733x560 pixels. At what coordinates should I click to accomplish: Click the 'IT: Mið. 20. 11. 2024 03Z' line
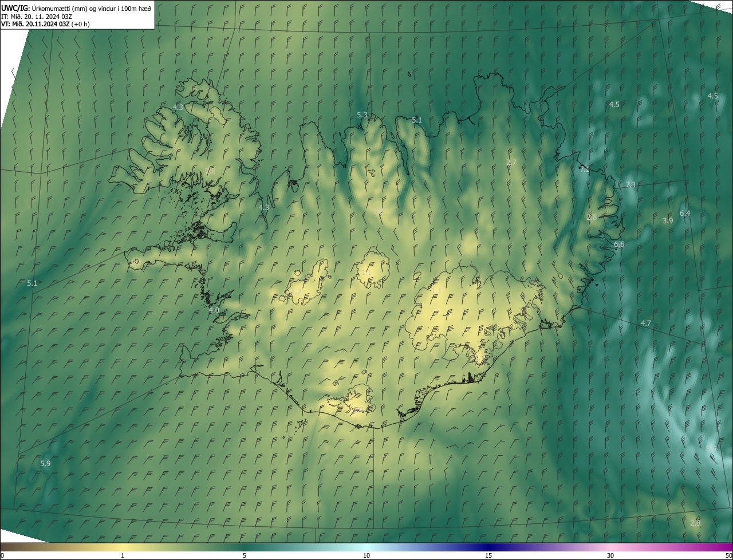[x=37, y=16]
